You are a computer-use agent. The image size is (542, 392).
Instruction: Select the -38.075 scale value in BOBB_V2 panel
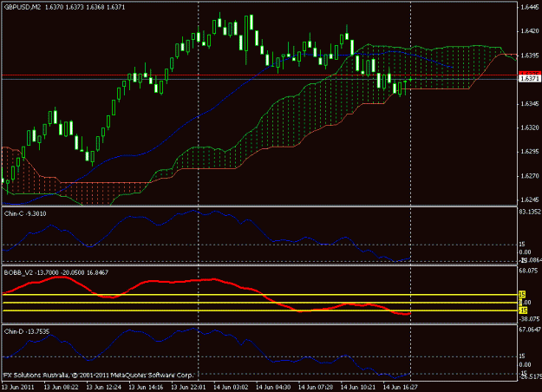pos(529,318)
